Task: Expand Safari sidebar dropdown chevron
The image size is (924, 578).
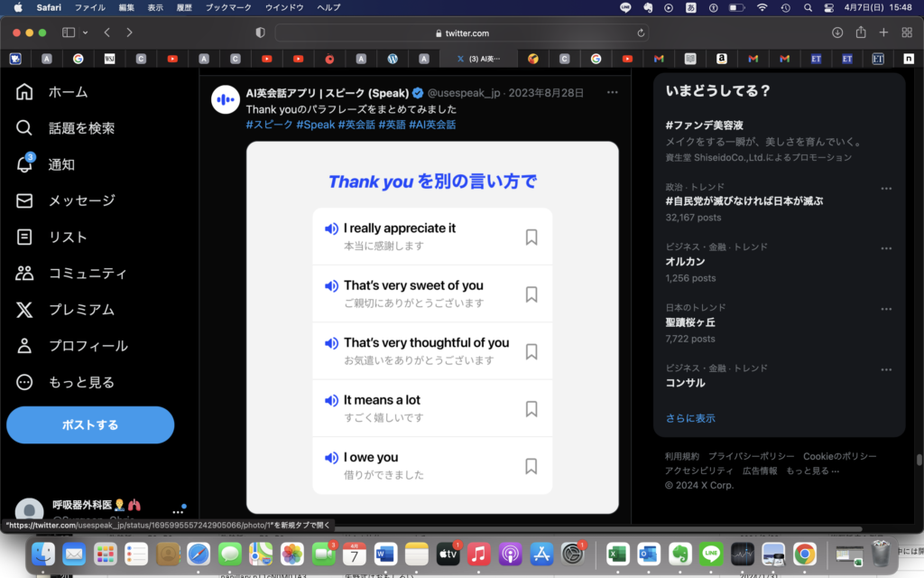Action: pos(86,33)
